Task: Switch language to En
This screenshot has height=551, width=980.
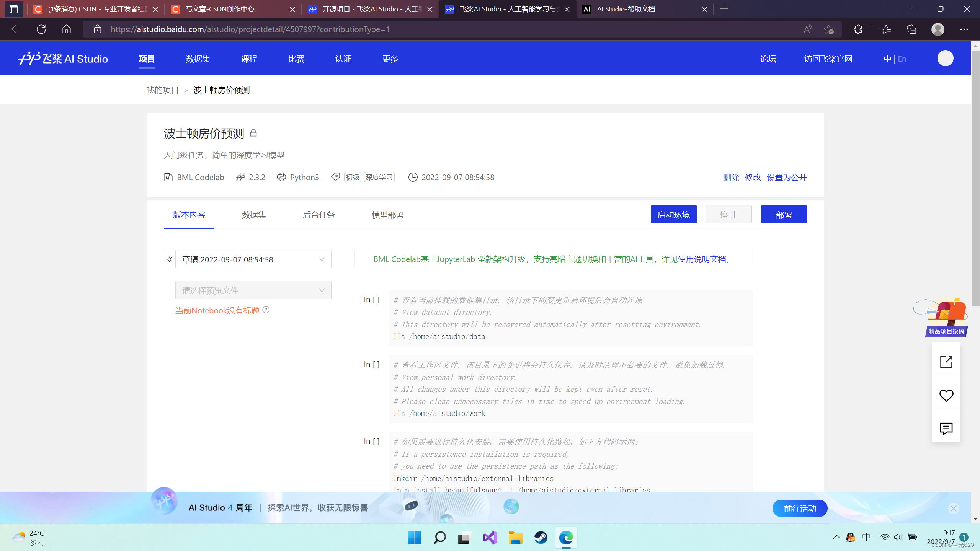Action: tap(902, 59)
